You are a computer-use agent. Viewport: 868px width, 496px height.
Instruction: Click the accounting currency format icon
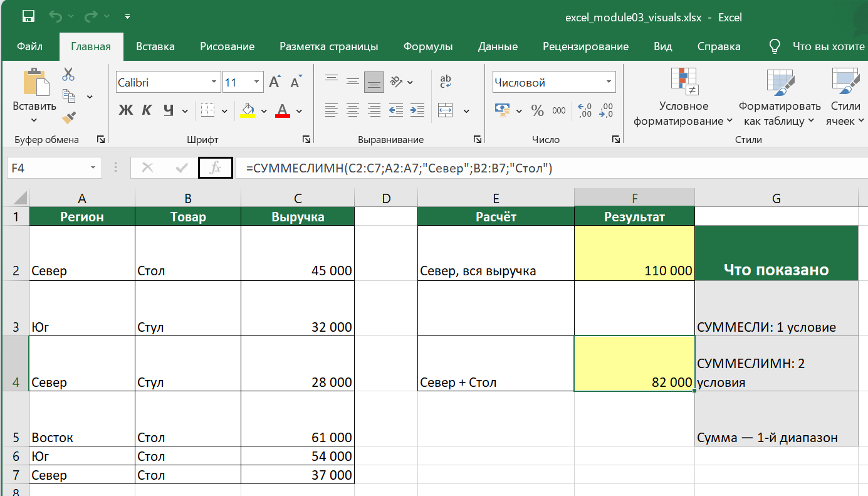click(502, 110)
